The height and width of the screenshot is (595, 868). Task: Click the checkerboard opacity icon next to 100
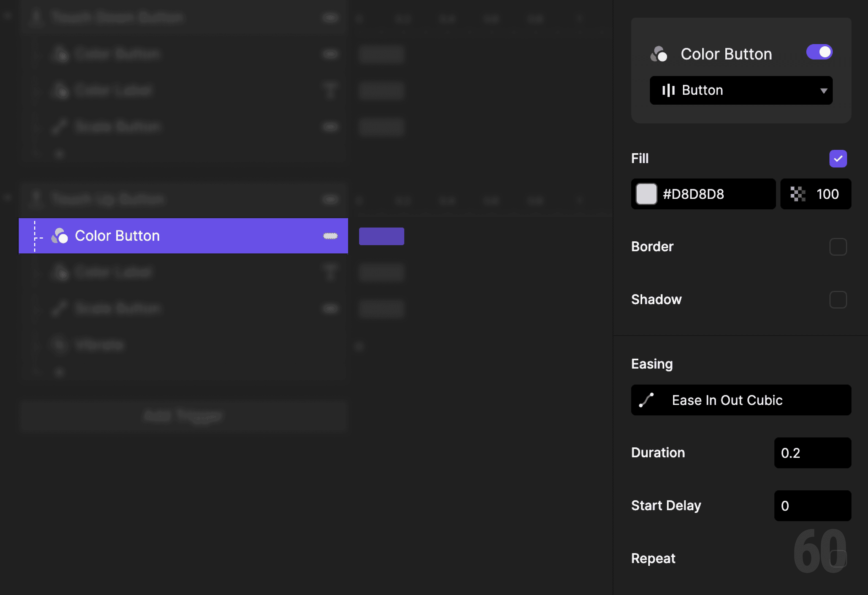pyautogui.click(x=798, y=194)
